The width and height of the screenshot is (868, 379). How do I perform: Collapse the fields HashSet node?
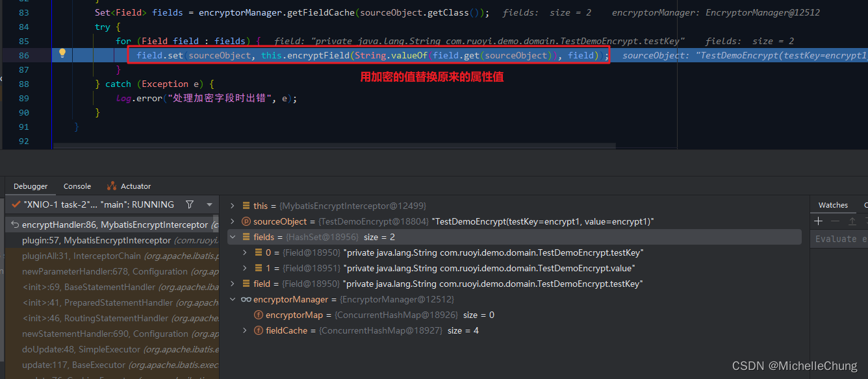(x=233, y=237)
